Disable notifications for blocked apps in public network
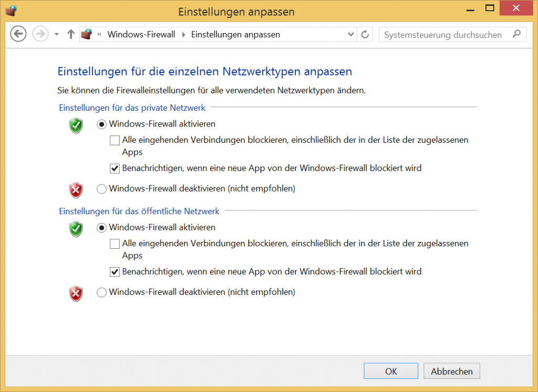Image resolution: width=538 pixels, height=392 pixels. (x=114, y=271)
